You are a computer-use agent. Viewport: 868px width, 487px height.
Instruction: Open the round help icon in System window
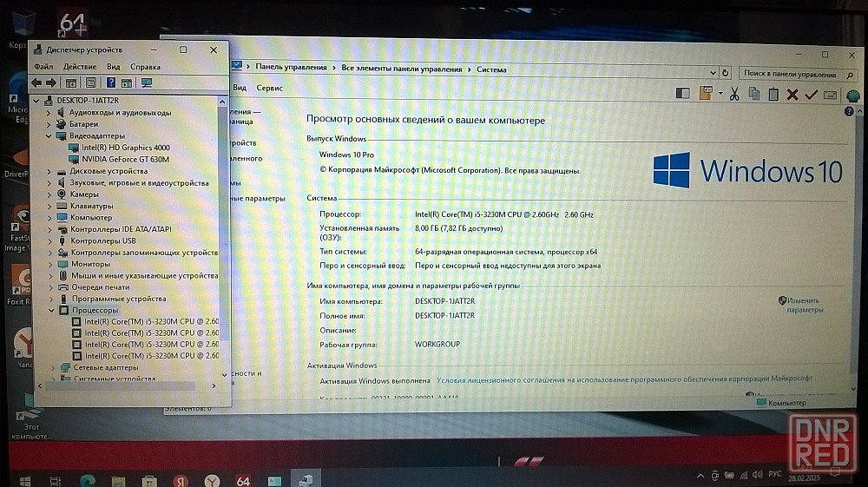click(x=849, y=111)
